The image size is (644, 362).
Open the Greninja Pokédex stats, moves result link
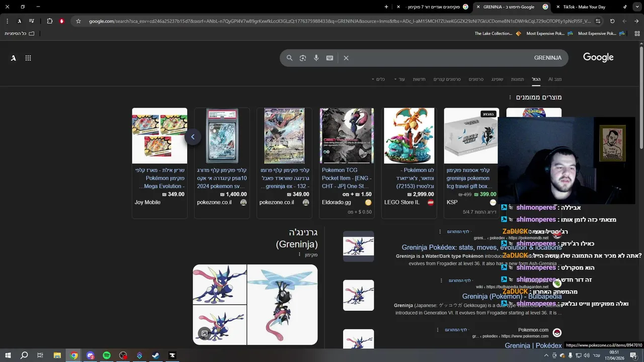(x=481, y=247)
